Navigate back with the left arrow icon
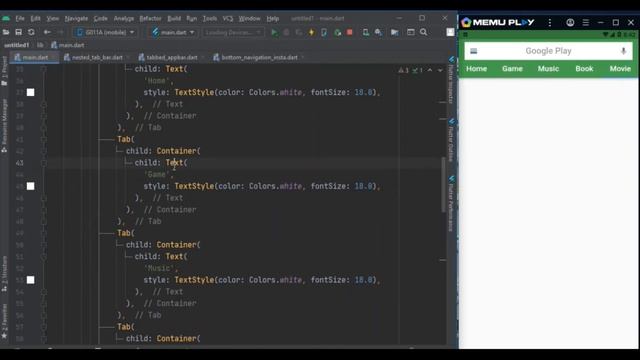Screen dimensions: 640x360 47,32
